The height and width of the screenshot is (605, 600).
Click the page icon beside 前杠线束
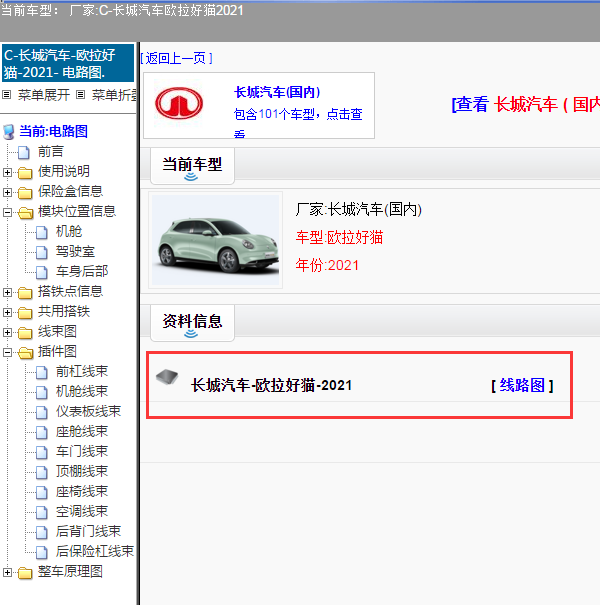point(42,372)
